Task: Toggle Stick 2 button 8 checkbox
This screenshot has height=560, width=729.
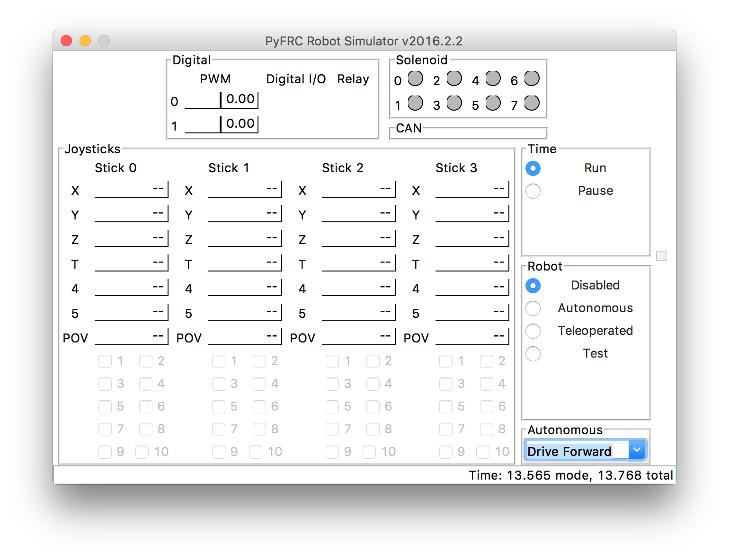Action: pyautogui.click(x=373, y=429)
